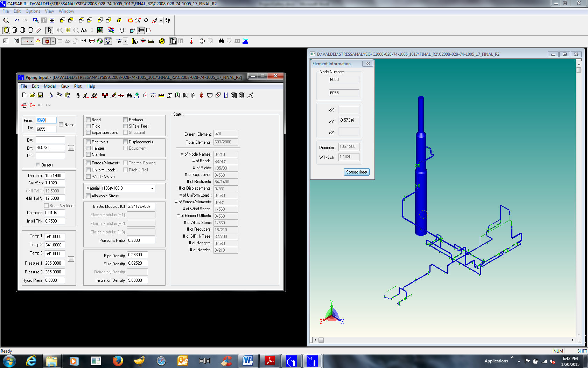This screenshot has height=368, width=588.
Task: Open dropdown arrow beside the 10 icon
Action: (x=125, y=41)
